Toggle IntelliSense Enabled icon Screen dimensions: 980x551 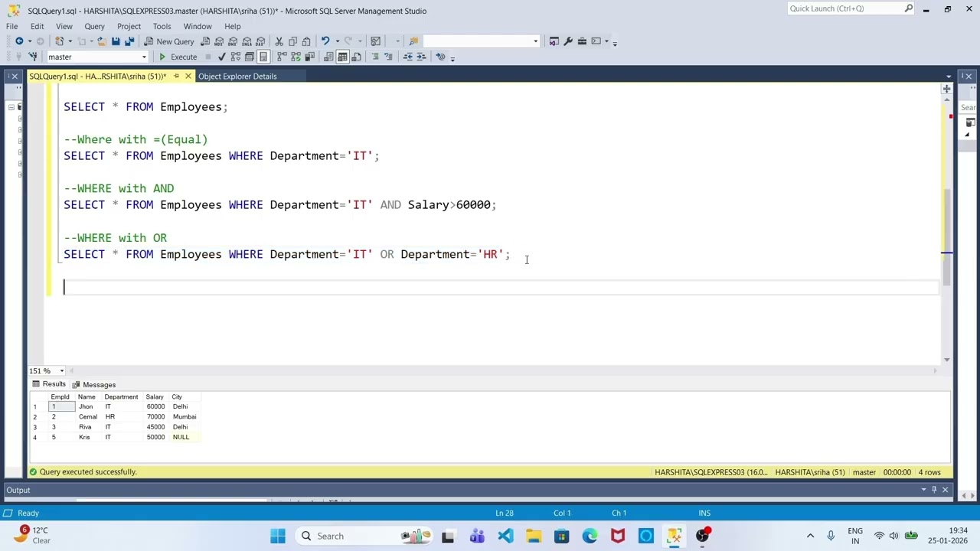click(x=263, y=57)
